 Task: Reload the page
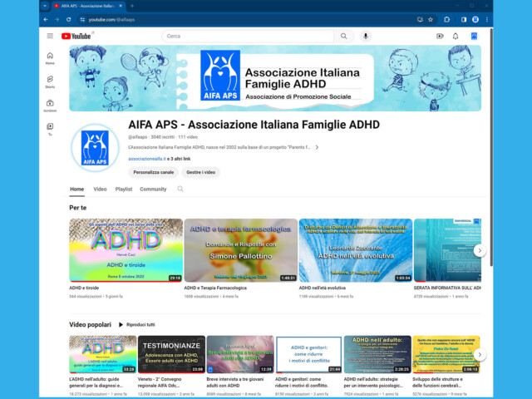point(68,20)
